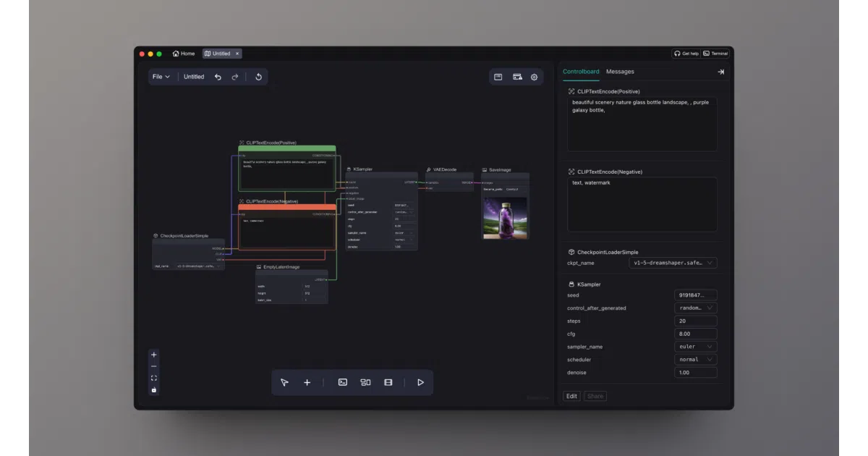Switch to the Messages tab
Image resolution: width=868 pixels, height=456 pixels.
pos(620,72)
